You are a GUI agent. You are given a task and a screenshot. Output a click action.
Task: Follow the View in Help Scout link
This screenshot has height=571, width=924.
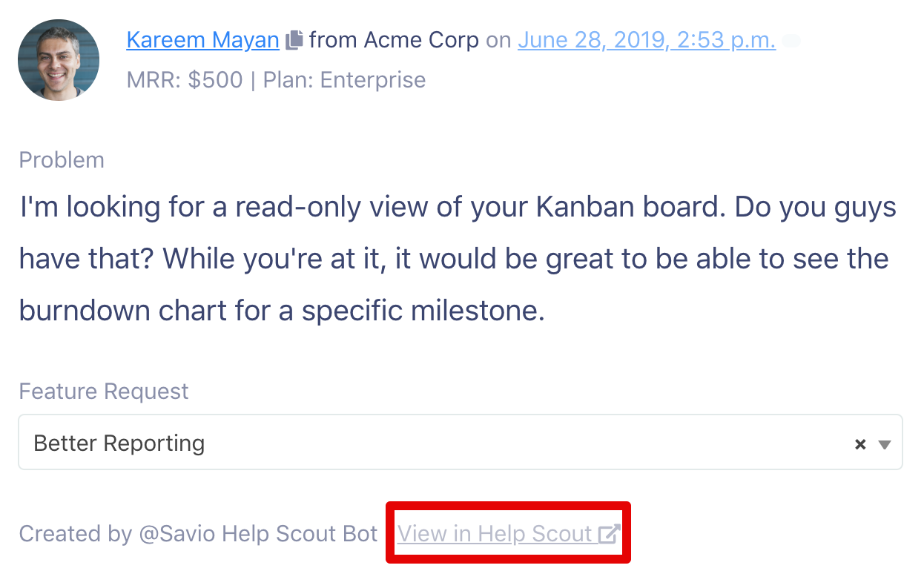[x=508, y=534]
